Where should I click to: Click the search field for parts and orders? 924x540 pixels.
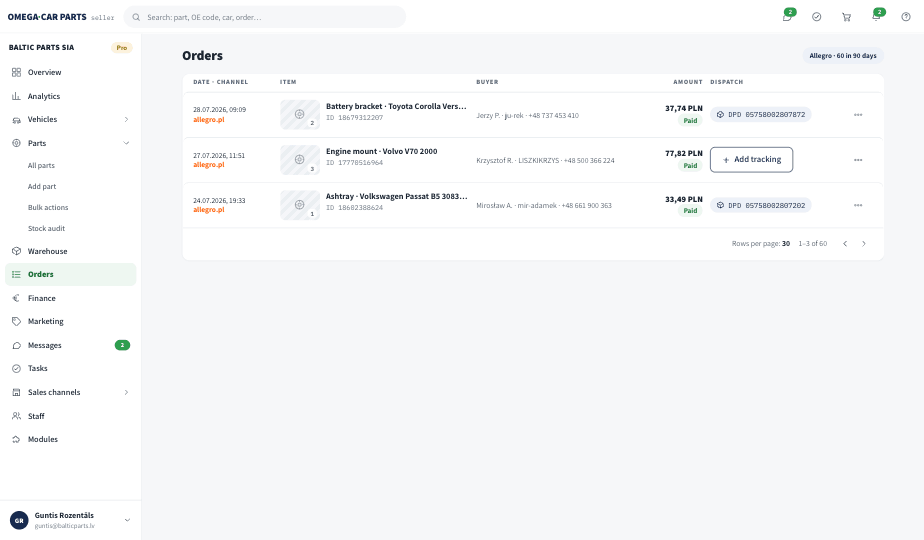click(x=265, y=17)
